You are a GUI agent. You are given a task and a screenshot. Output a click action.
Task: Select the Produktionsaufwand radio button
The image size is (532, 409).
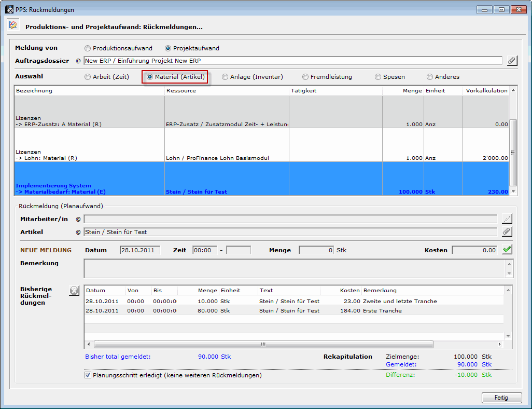(88, 48)
